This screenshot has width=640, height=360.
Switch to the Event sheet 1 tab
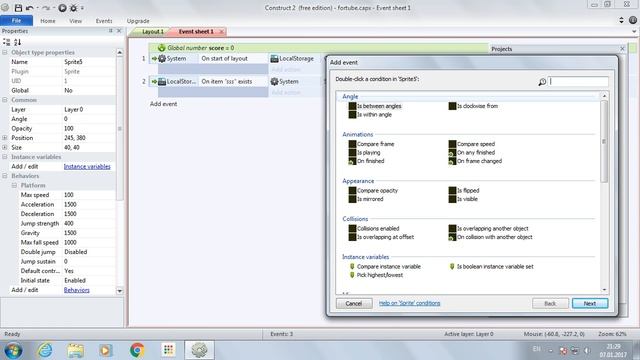click(196, 31)
